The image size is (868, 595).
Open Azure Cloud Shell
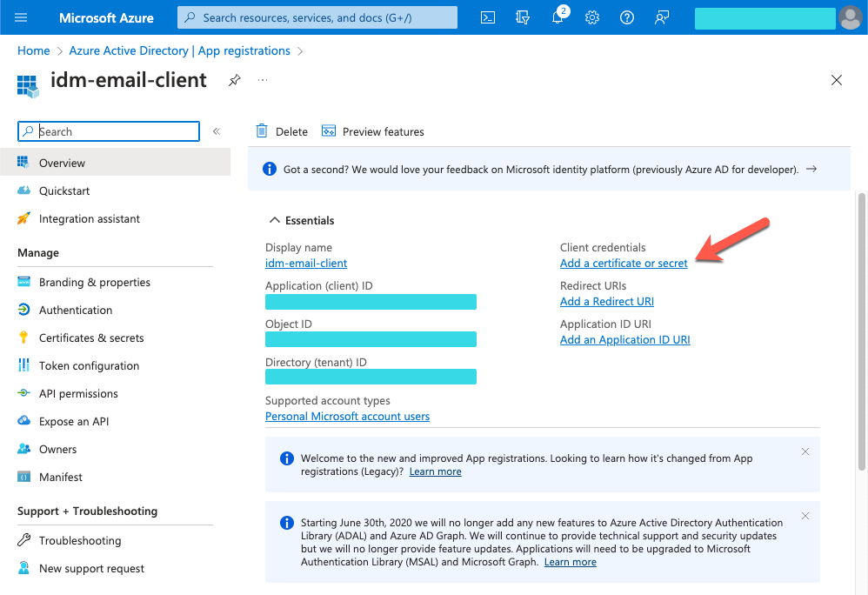[x=488, y=17]
